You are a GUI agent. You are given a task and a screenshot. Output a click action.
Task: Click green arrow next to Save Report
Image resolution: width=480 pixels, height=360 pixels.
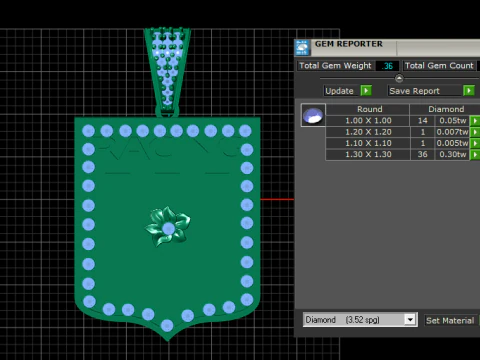tap(469, 91)
